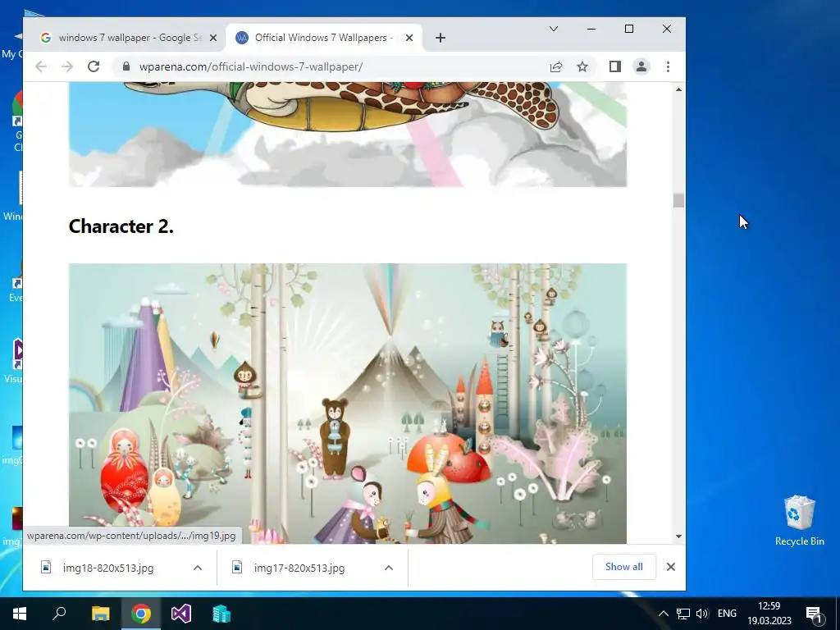This screenshot has width=840, height=630.
Task: Select the Recycle Bin desktop icon
Action: [x=799, y=520]
